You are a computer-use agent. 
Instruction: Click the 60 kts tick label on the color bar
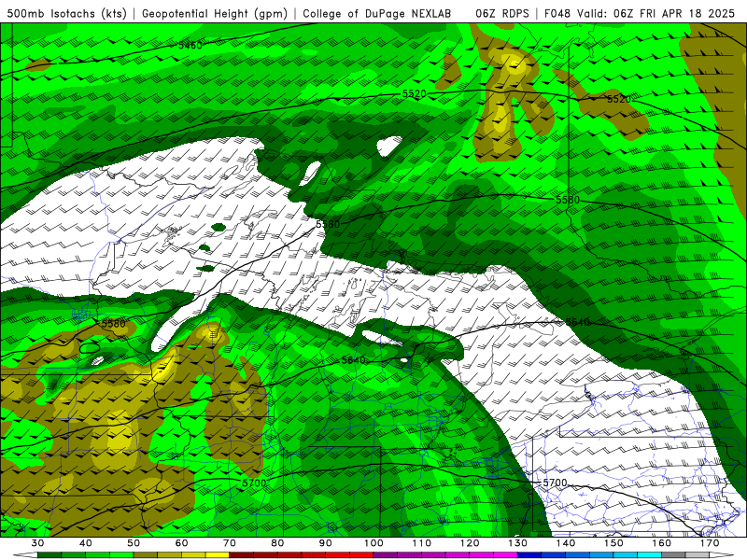coord(181,543)
